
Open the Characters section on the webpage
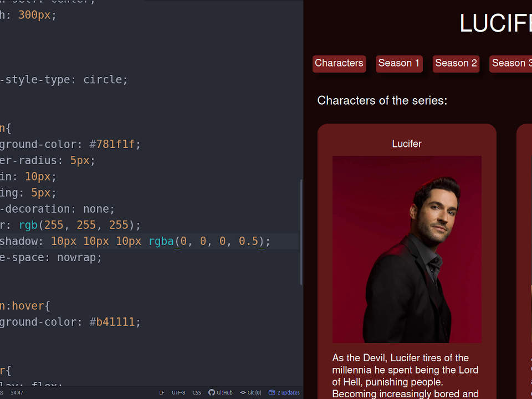pyautogui.click(x=339, y=64)
